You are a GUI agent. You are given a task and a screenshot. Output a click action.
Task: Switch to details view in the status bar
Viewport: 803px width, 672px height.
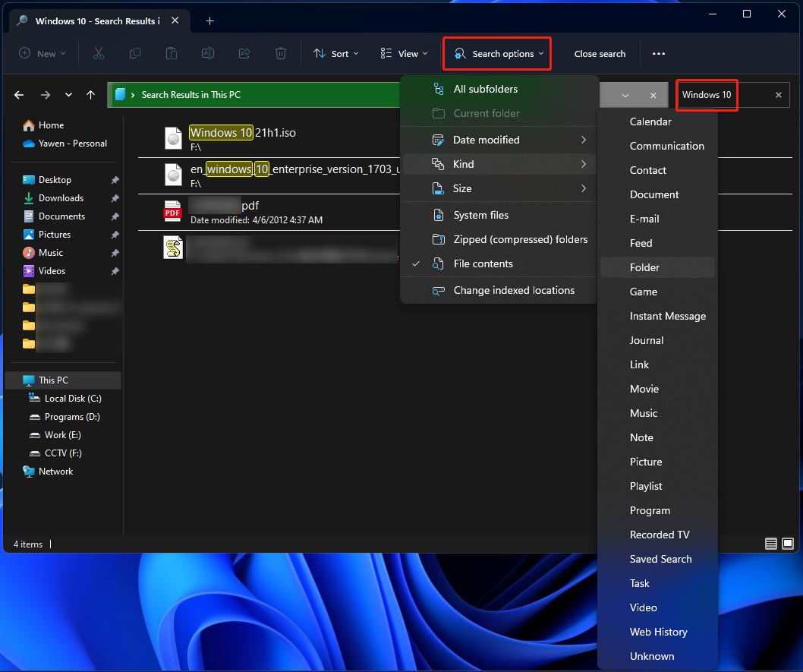coord(770,544)
